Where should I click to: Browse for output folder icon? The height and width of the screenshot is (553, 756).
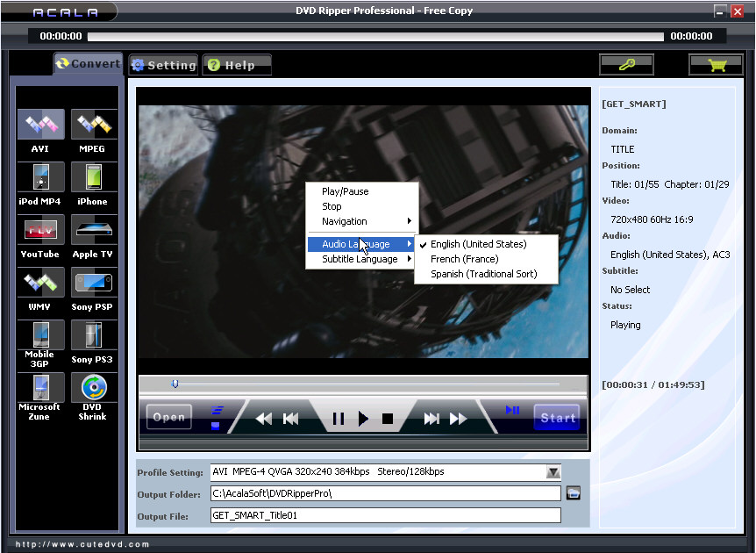(x=574, y=493)
